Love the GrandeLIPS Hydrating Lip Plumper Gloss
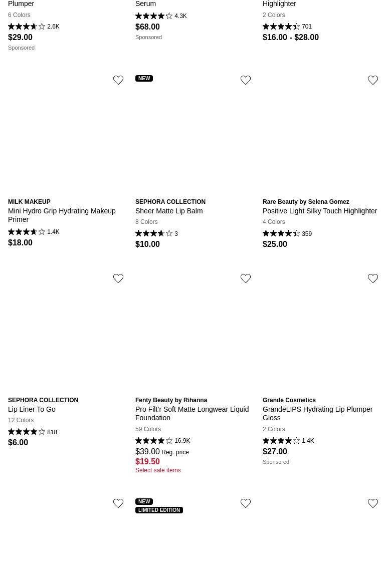Viewport: 386px width, 588px height. (x=373, y=278)
